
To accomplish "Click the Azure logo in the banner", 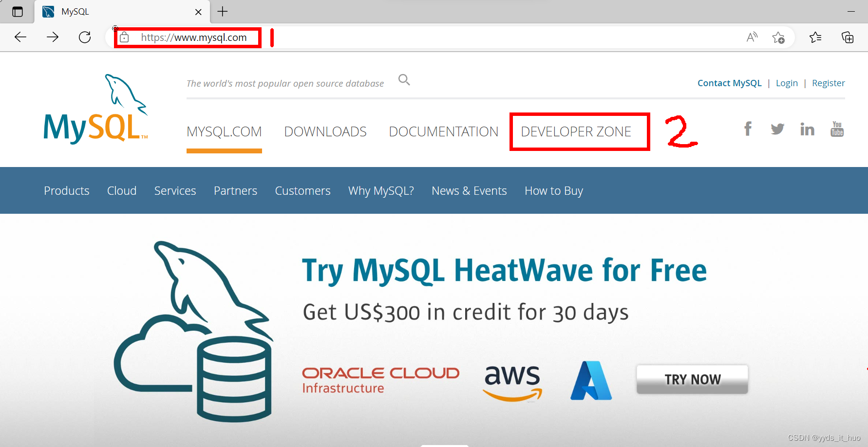I will coord(591,380).
